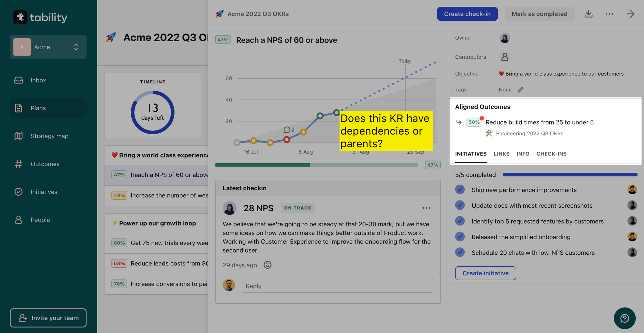Collapse the panel with the right arrow
The width and height of the screenshot is (644, 333).
pyautogui.click(x=630, y=14)
